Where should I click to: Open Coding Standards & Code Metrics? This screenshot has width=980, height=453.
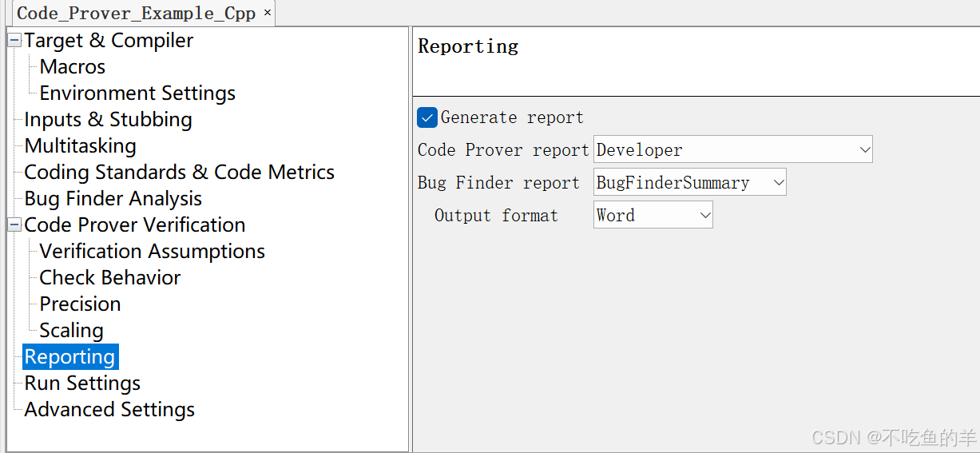(179, 173)
